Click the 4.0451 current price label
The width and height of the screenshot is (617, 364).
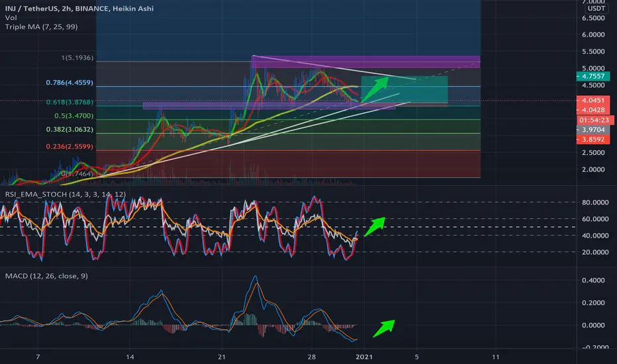pos(593,101)
